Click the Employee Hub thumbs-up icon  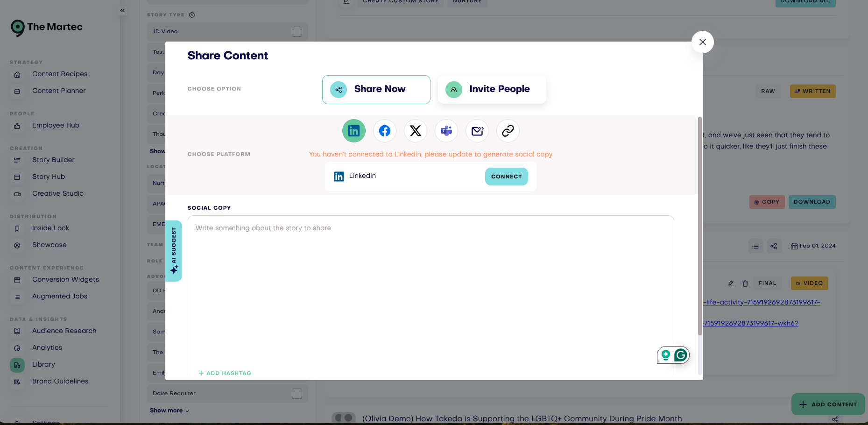[x=17, y=126]
